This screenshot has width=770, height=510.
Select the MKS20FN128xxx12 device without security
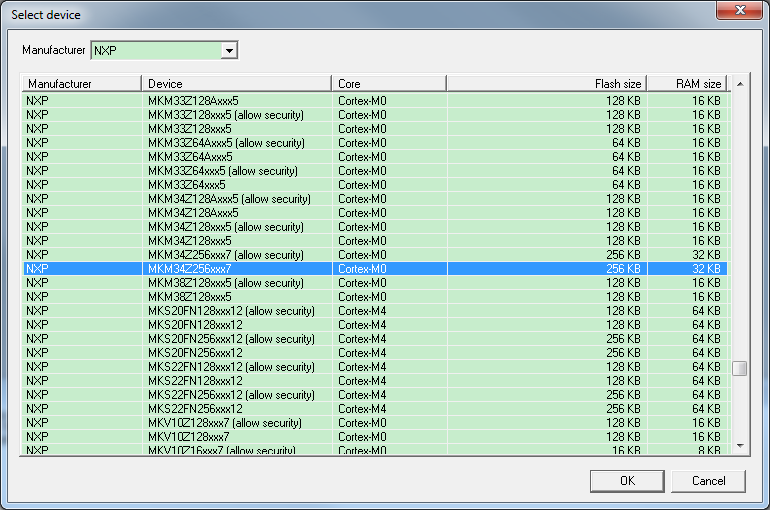375,325
